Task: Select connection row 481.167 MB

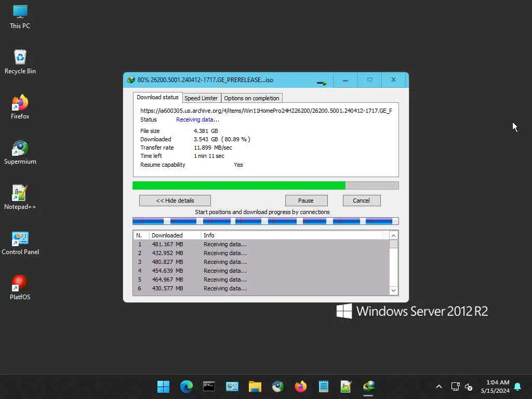Action: pyautogui.click(x=261, y=244)
